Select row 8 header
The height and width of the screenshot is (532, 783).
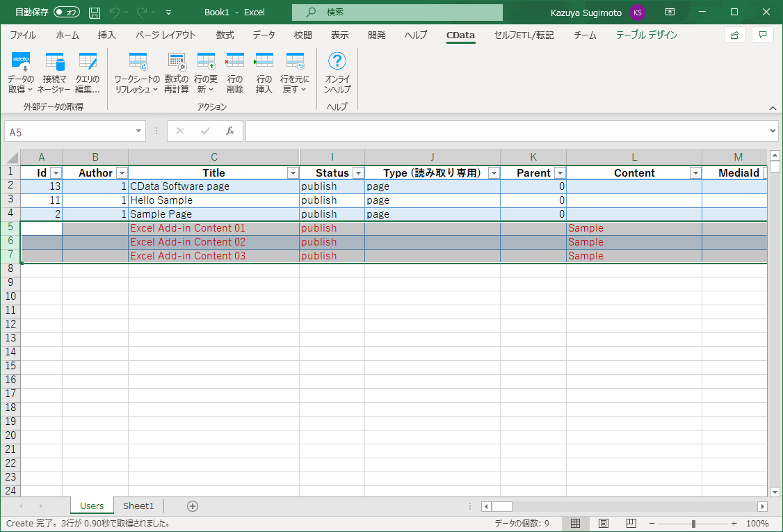[x=10, y=268]
